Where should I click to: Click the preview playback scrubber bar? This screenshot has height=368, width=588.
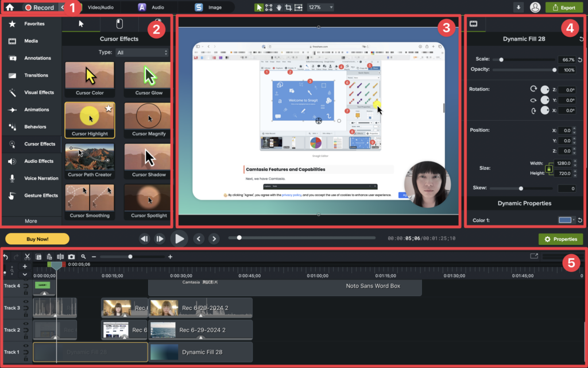pos(302,237)
